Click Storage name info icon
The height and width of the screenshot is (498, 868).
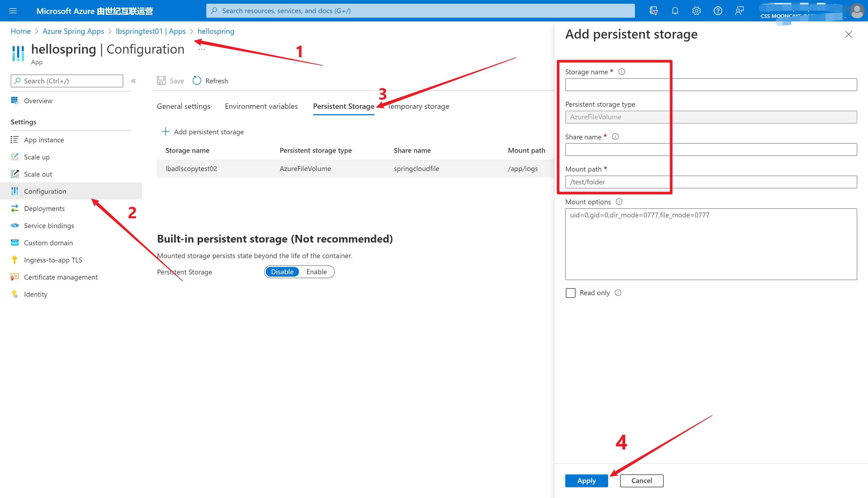coord(622,72)
